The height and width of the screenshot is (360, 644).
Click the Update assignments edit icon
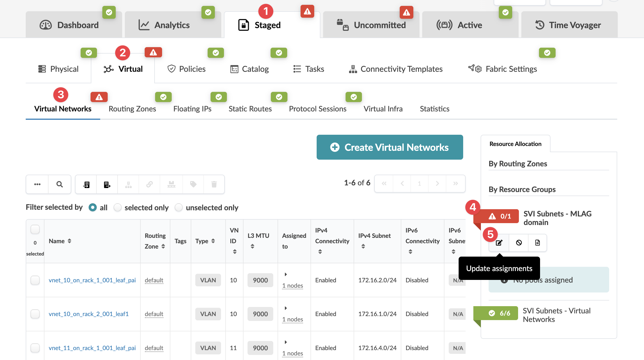(x=499, y=243)
